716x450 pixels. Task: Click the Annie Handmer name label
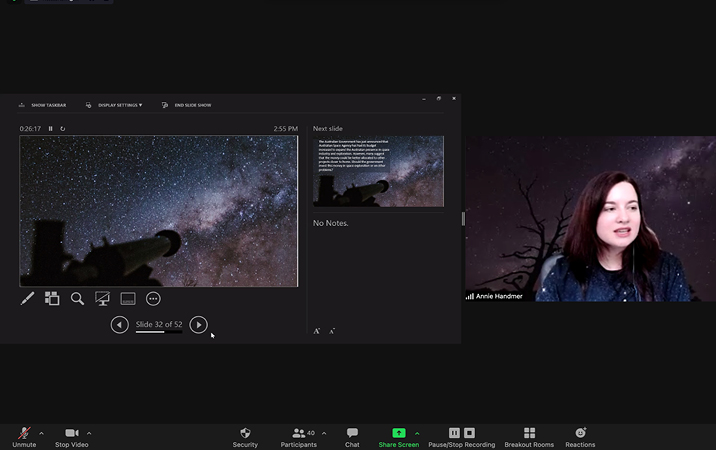[499, 296]
